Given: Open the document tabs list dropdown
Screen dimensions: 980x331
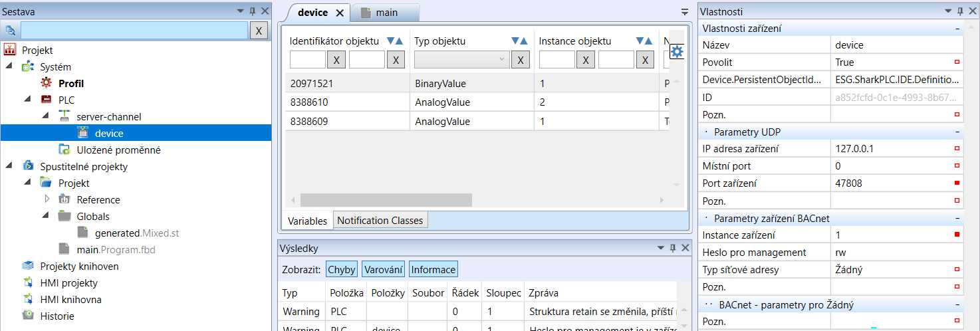Looking at the screenshot, I should pos(685,12).
